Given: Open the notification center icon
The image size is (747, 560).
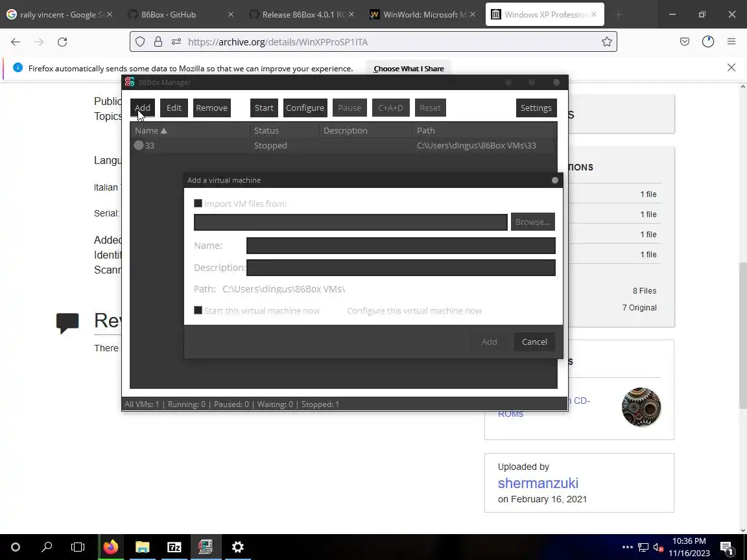Looking at the screenshot, I should [726, 548].
